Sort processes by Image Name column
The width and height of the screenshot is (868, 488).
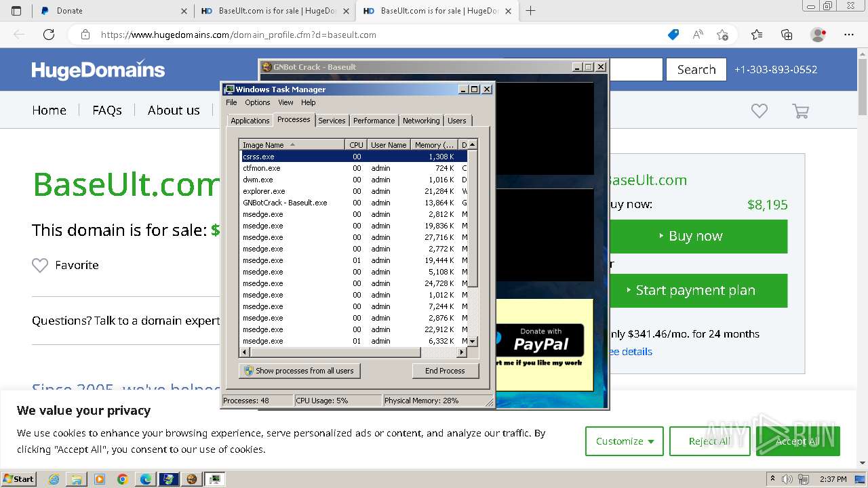tap(292, 144)
